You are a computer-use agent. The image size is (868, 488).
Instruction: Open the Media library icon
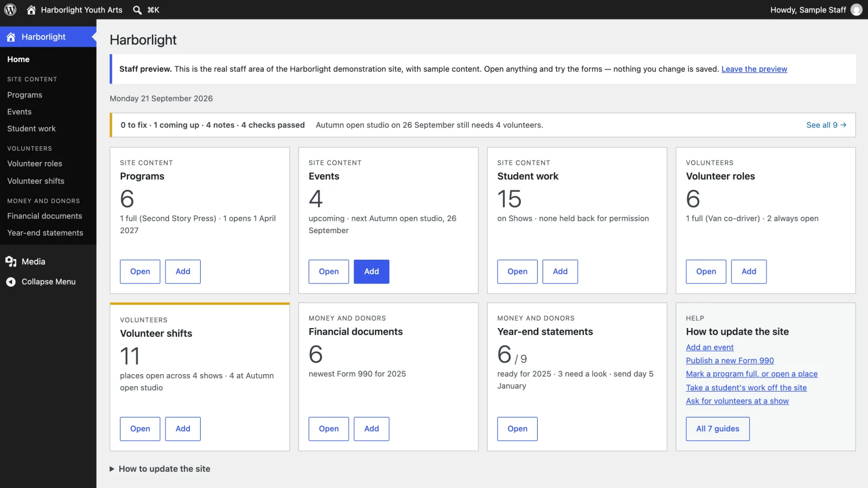tap(11, 261)
